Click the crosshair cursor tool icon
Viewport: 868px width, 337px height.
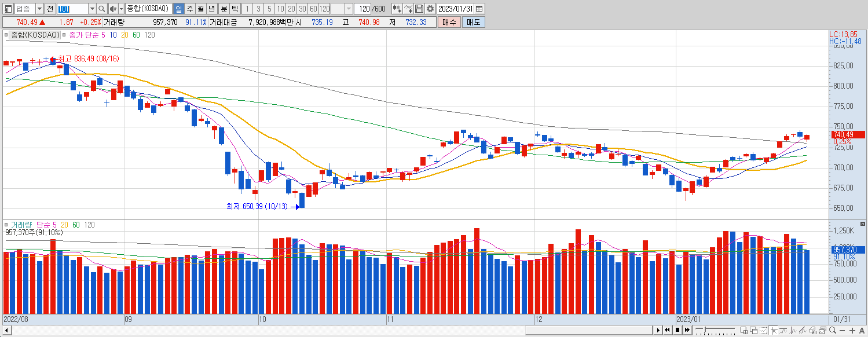click(x=774, y=331)
